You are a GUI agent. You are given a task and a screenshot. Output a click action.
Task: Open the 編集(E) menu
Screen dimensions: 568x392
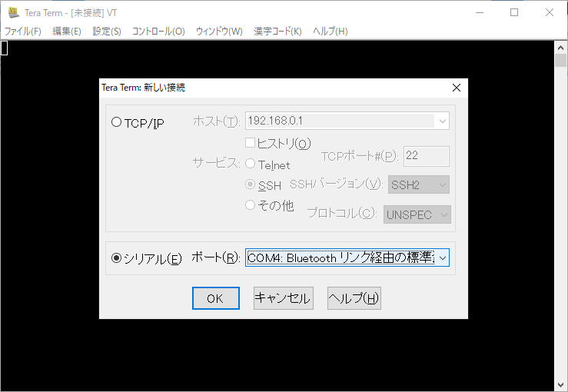67,32
